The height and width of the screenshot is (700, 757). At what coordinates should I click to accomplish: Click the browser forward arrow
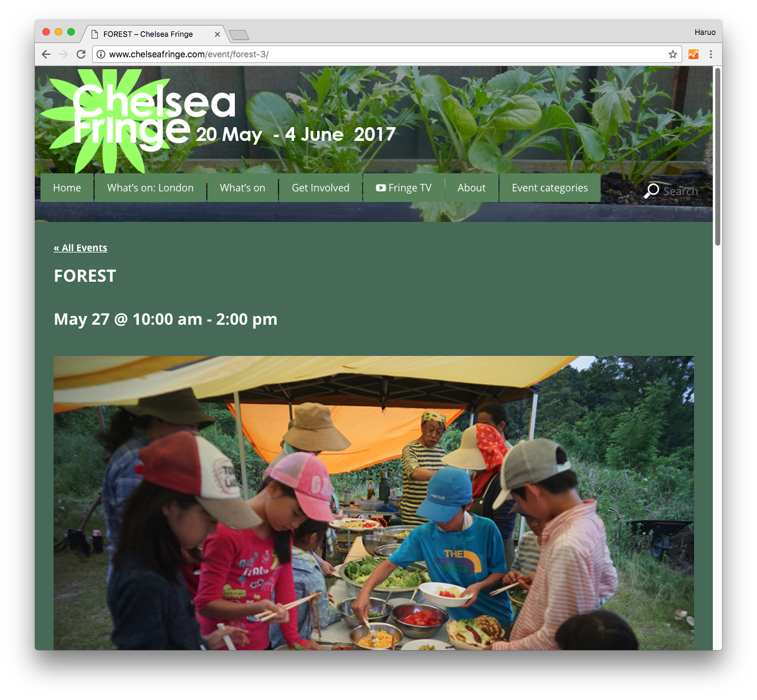pyautogui.click(x=64, y=54)
